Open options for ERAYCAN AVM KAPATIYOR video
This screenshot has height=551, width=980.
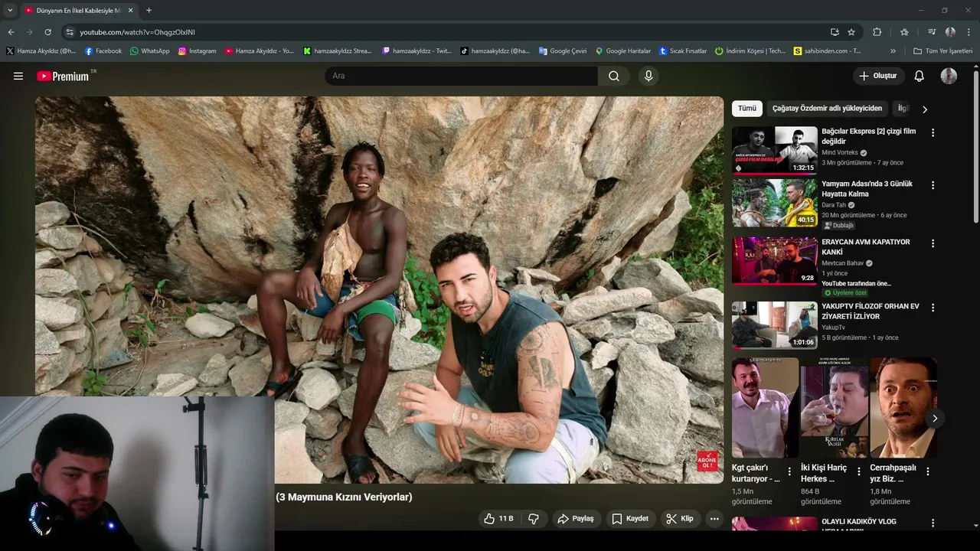coord(933,243)
